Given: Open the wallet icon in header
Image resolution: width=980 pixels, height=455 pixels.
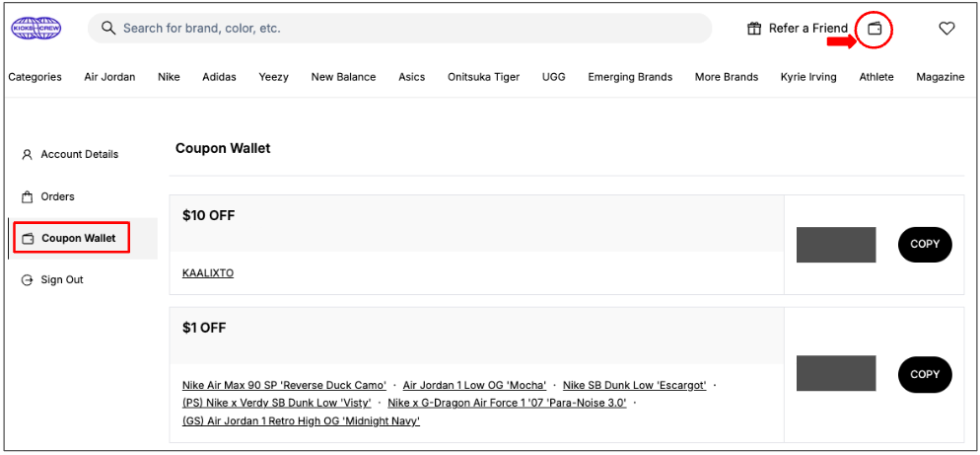Looking at the screenshot, I should coord(875,29).
